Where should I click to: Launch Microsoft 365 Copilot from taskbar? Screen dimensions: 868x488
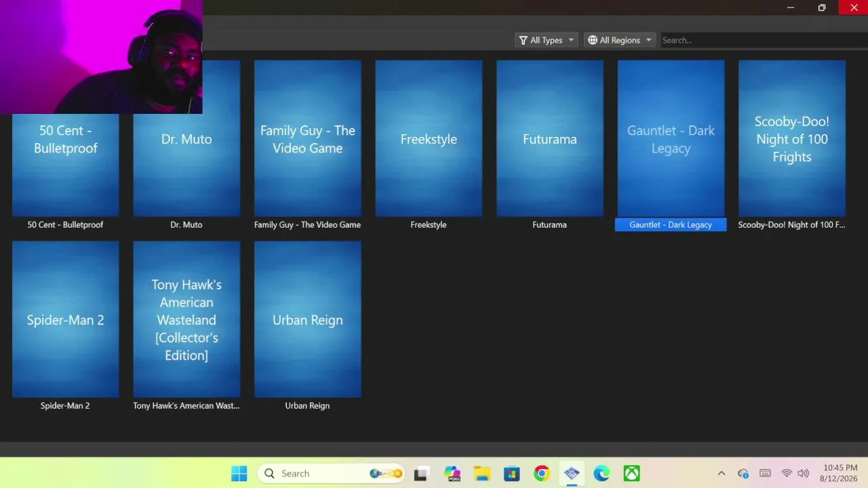point(452,473)
